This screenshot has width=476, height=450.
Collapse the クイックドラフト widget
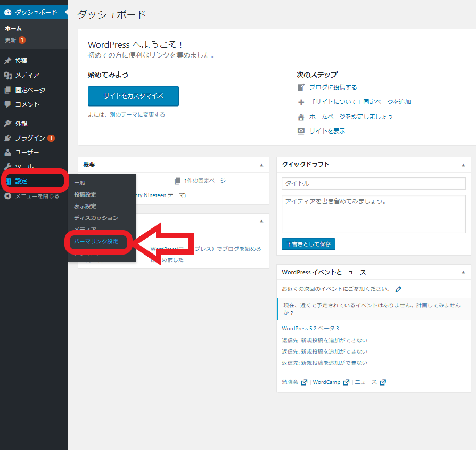[x=463, y=165]
